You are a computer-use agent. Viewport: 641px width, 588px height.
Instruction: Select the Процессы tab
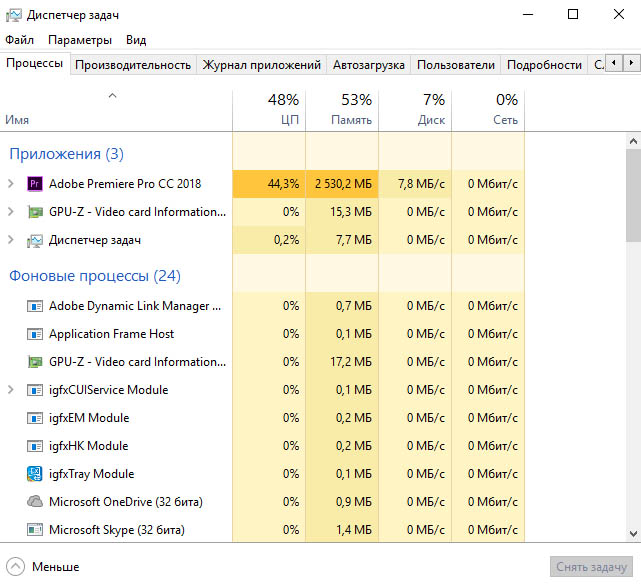tap(35, 63)
